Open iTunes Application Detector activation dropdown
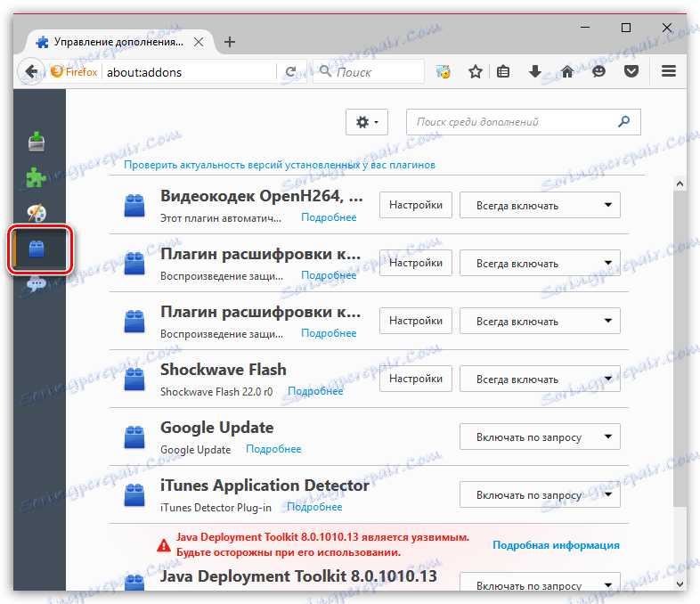700x604 pixels. (x=540, y=494)
